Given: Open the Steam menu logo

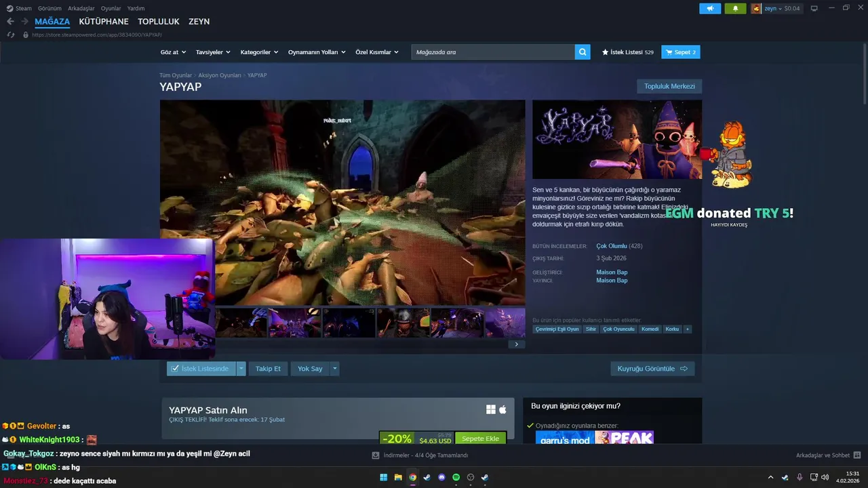Looking at the screenshot, I should (x=9, y=8).
